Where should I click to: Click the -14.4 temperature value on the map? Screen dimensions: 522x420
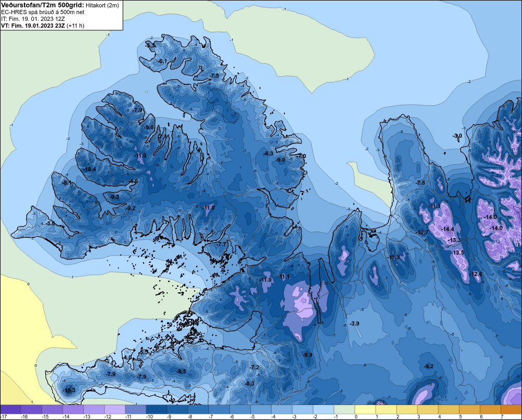[448, 229]
